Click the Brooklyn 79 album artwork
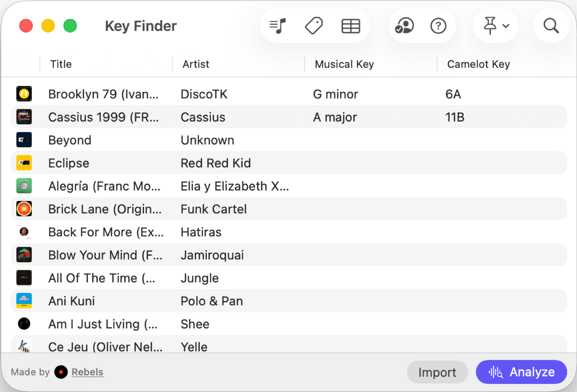The image size is (577, 392). pyautogui.click(x=24, y=94)
